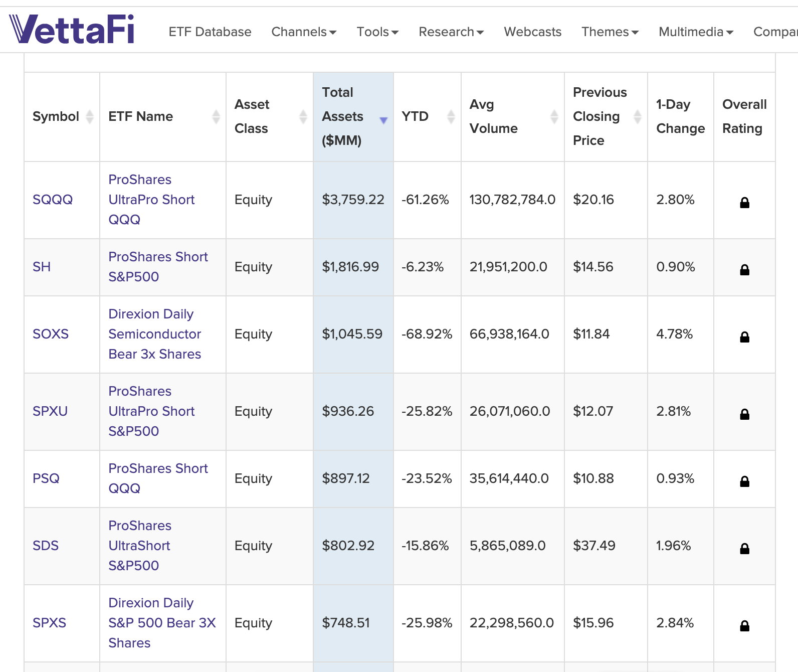This screenshot has width=798, height=672.
Task: Open Direxion Daily S&P 500 Bear 3X link
Action: pyautogui.click(x=162, y=623)
